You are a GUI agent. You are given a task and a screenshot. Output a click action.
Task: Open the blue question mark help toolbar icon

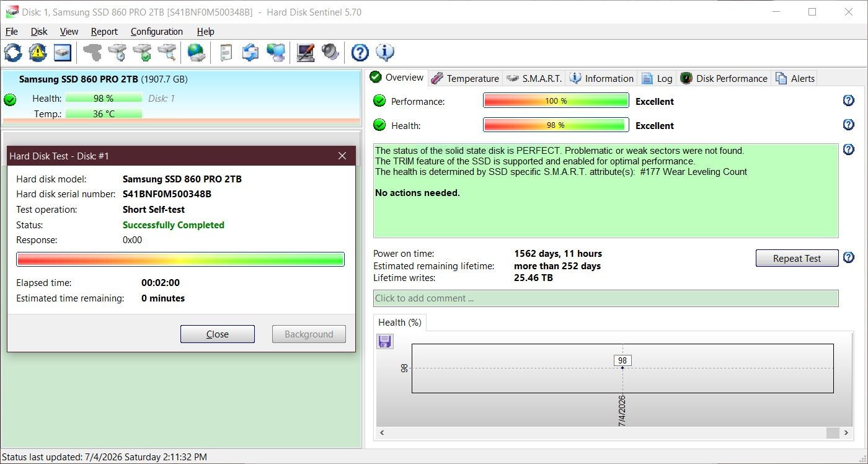(x=360, y=53)
